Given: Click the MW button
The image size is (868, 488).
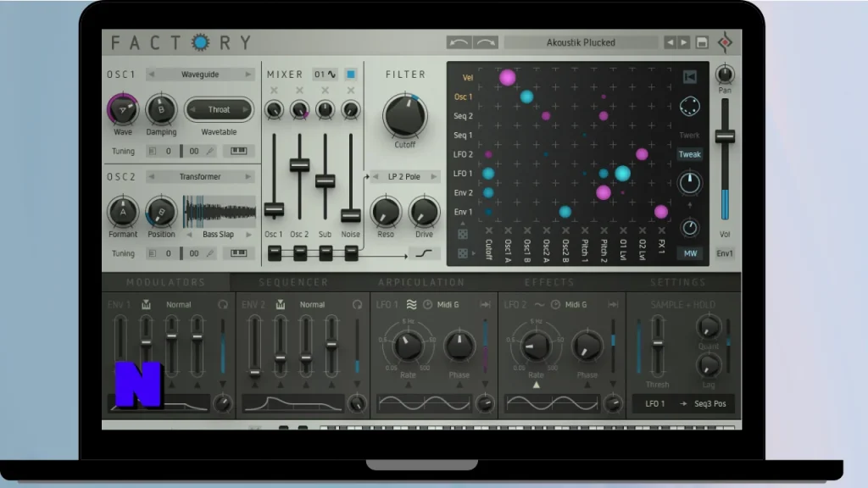Looking at the screenshot, I should (690, 253).
